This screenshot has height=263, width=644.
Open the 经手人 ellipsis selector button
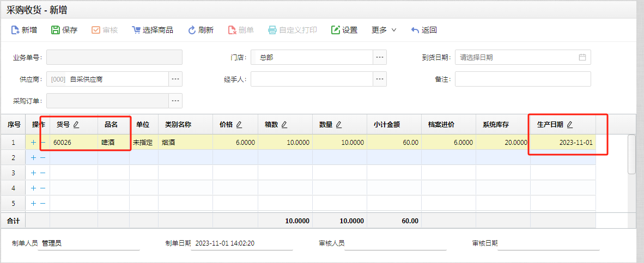coord(380,79)
